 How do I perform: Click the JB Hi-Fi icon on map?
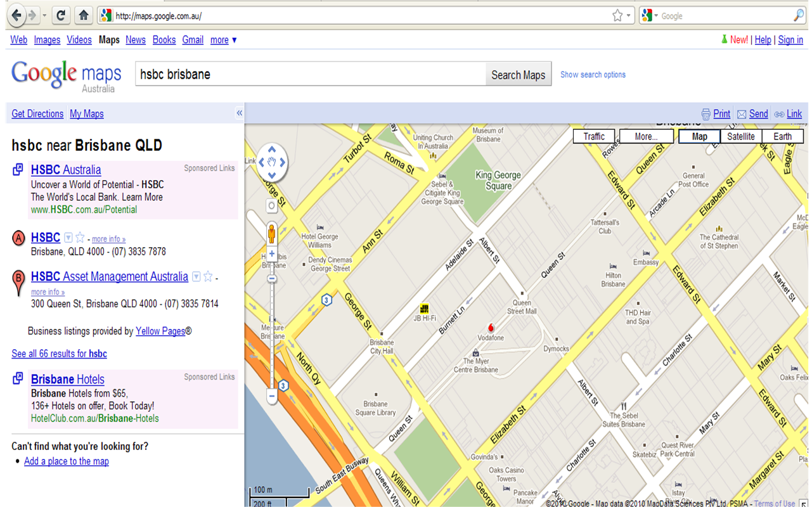tap(424, 309)
